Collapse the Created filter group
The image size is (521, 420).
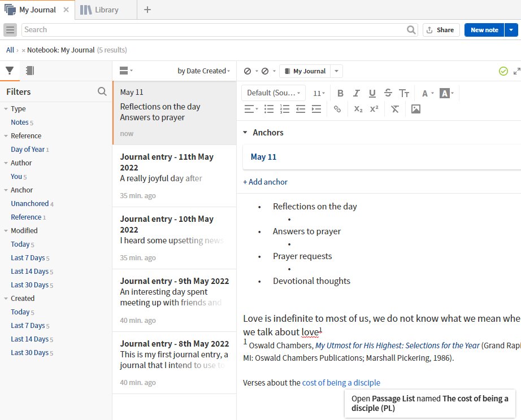pos(6,299)
